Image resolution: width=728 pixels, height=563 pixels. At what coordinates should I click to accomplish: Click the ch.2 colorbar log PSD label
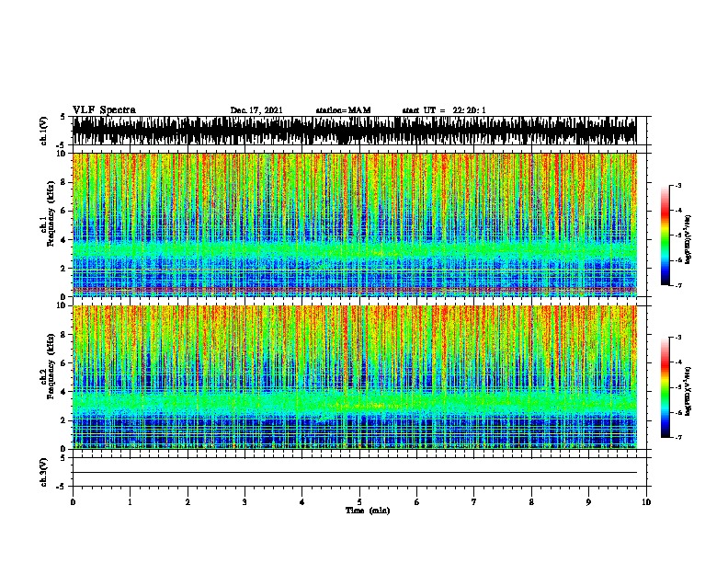(688, 391)
